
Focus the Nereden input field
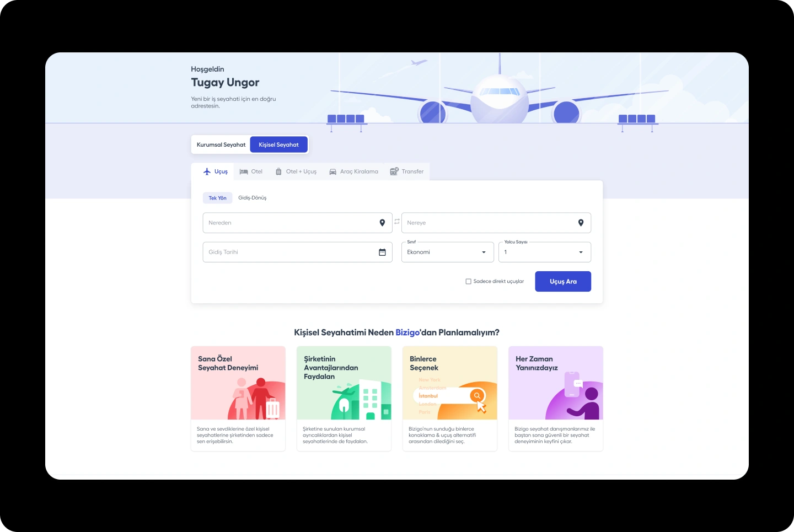tap(298, 223)
